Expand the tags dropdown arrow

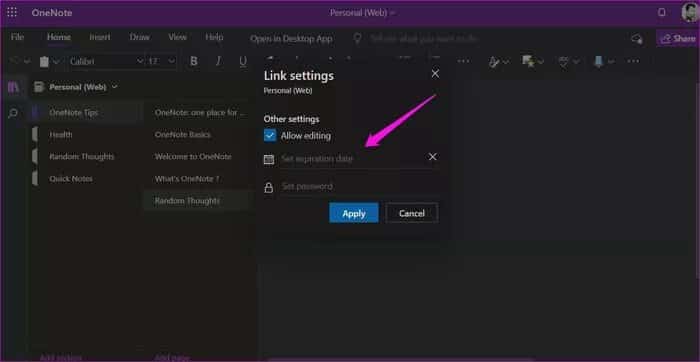coord(541,62)
